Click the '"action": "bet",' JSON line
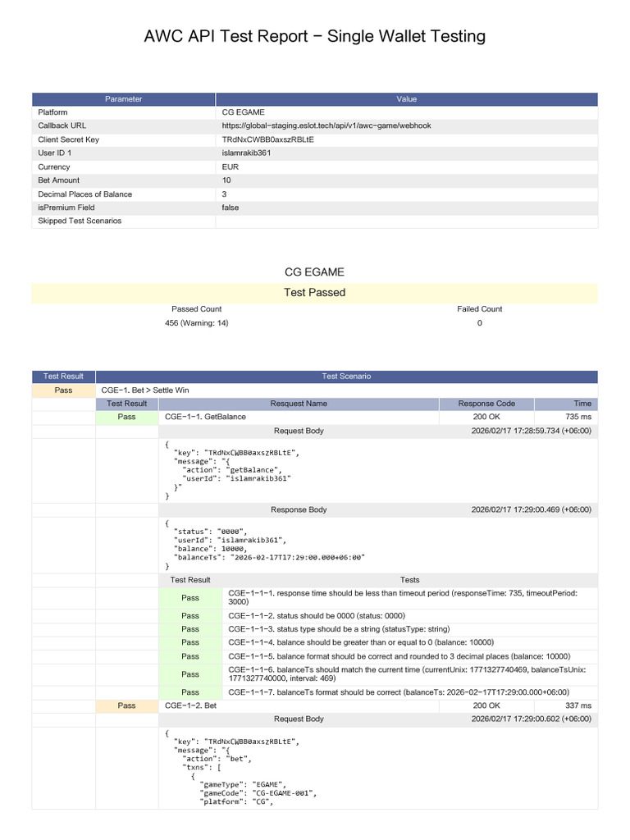 pyautogui.click(x=217, y=759)
